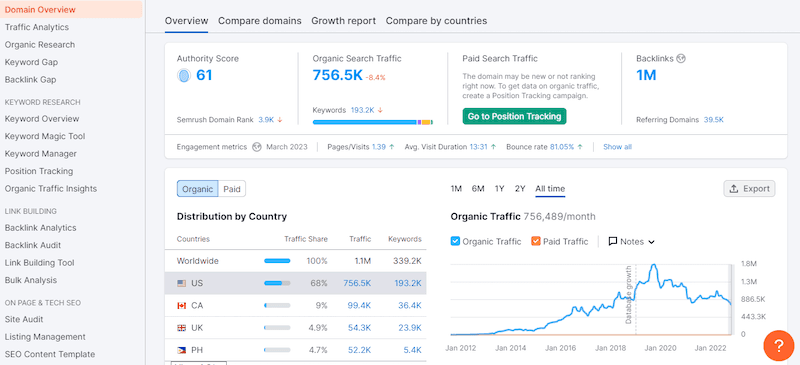This screenshot has height=365, width=800.
Task: Open Keyword Manager in sidebar
Action: coord(41,154)
